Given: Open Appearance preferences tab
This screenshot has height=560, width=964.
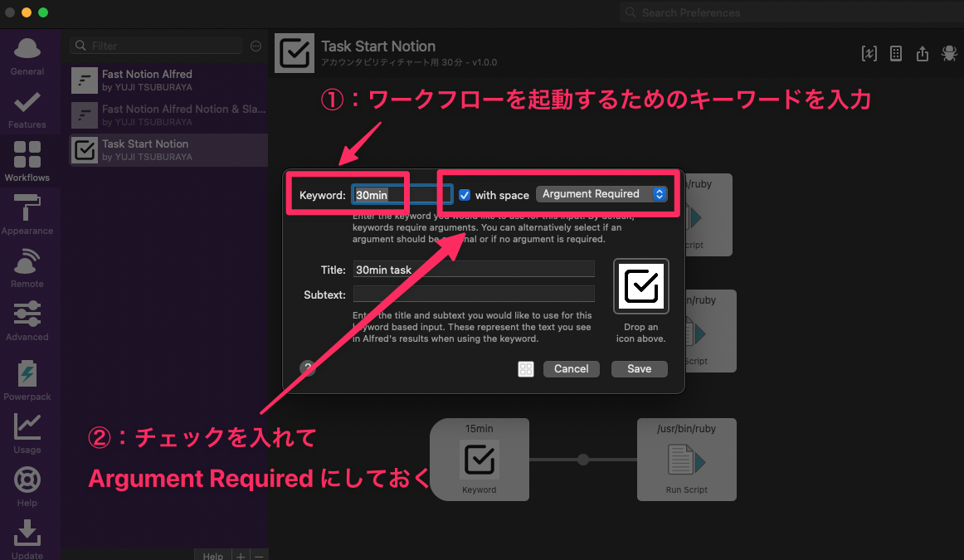Looking at the screenshot, I should (x=27, y=215).
